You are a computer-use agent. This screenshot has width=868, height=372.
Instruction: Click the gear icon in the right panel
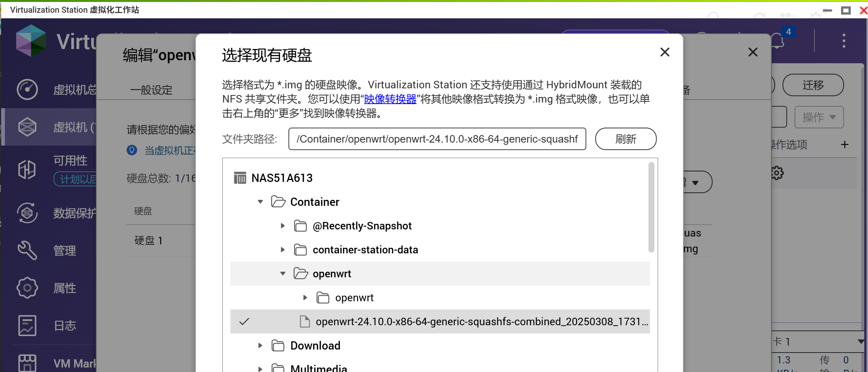click(x=777, y=173)
